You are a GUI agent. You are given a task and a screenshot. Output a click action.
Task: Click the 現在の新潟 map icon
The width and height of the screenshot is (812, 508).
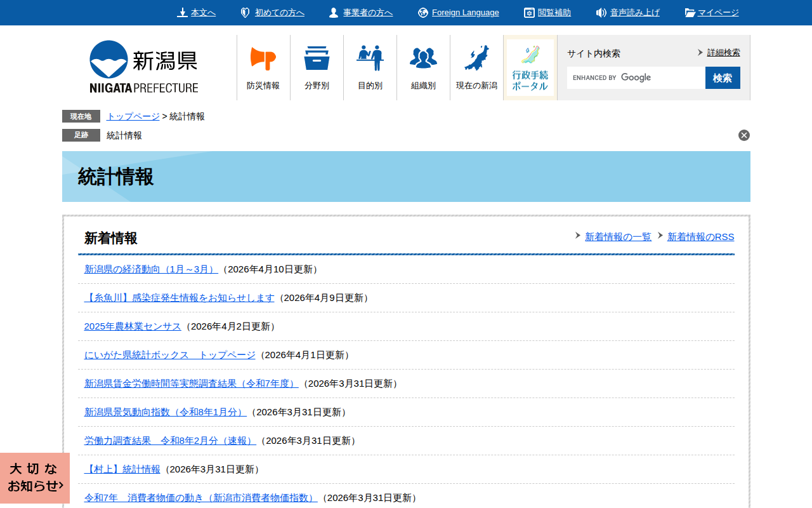(476, 59)
